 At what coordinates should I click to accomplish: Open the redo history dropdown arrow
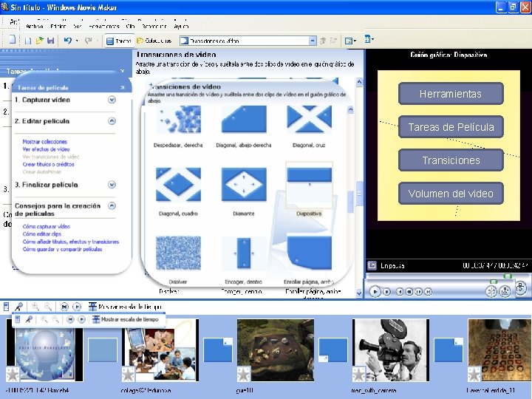pos(97,41)
